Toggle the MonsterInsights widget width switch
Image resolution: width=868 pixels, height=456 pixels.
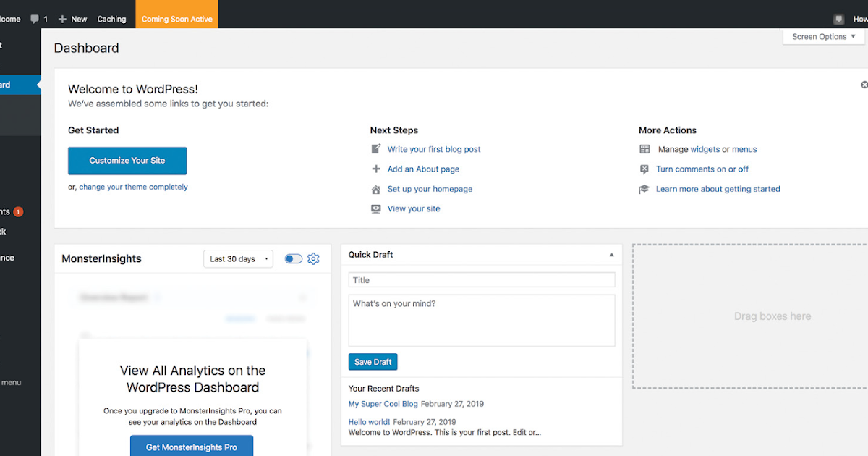pyautogui.click(x=294, y=258)
